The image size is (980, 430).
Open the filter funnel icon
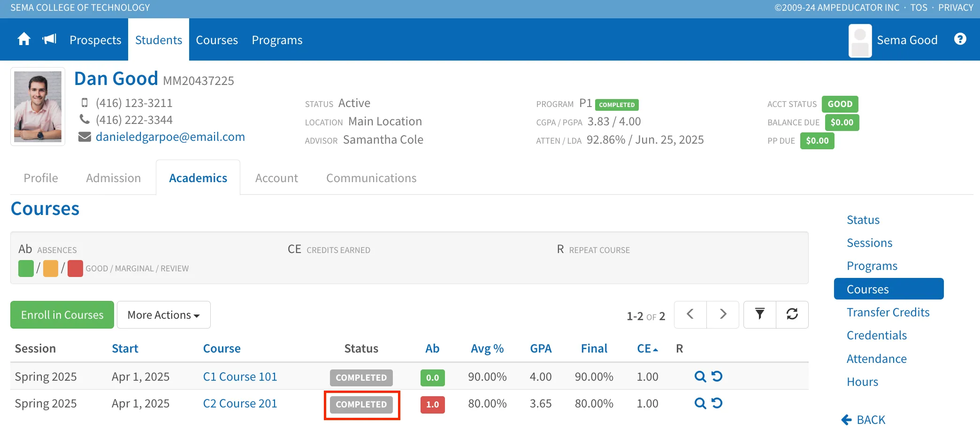point(760,315)
